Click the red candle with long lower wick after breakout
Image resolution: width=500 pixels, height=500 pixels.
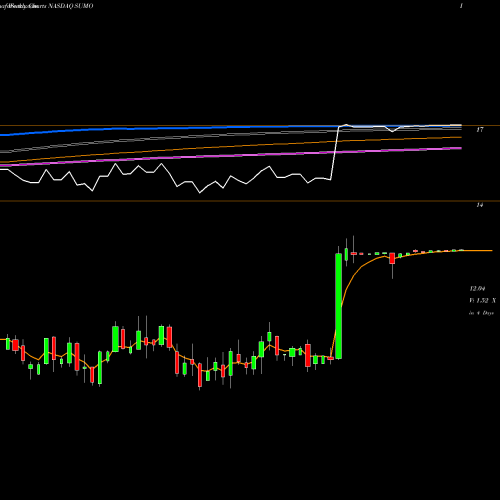(x=392, y=259)
